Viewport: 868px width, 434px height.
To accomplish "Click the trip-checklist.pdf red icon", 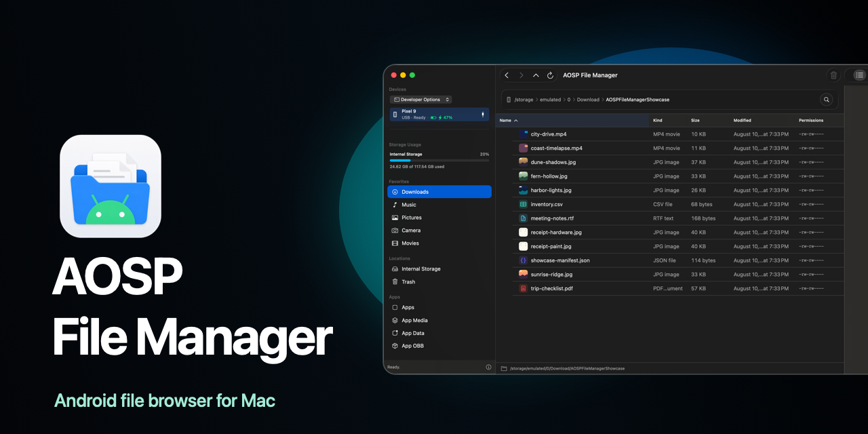I will pyautogui.click(x=524, y=288).
